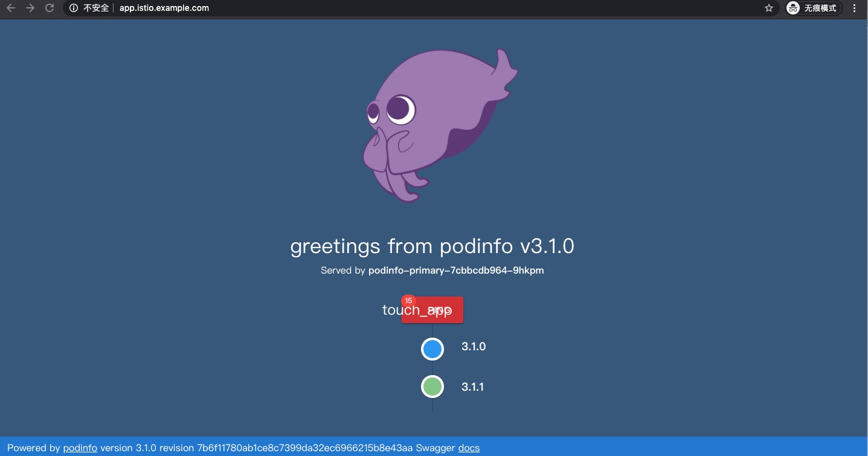The width and height of the screenshot is (868, 456).
Task: Click the 3.1.0 version label
Action: (474, 347)
